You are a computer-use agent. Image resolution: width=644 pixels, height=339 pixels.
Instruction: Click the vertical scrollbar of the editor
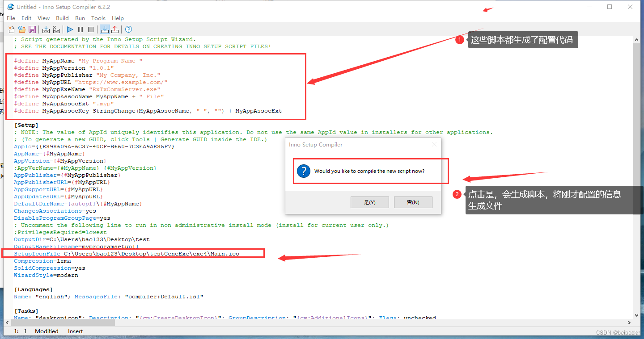coord(636,178)
